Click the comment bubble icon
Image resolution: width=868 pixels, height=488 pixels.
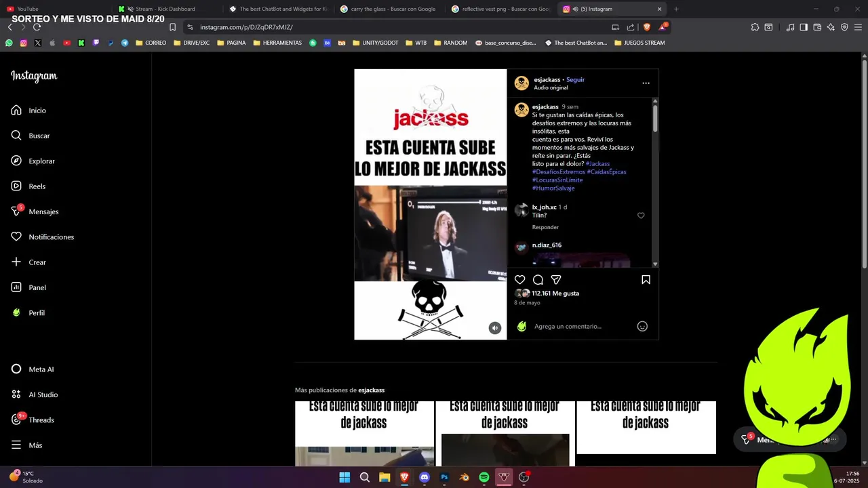[x=538, y=280]
